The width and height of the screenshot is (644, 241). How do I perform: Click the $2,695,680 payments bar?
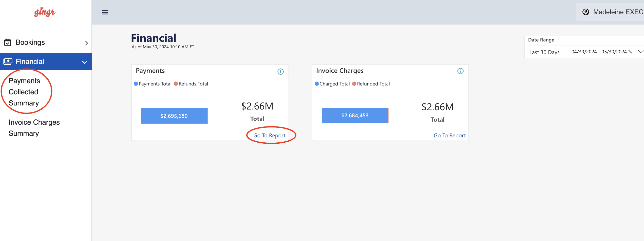(174, 116)
